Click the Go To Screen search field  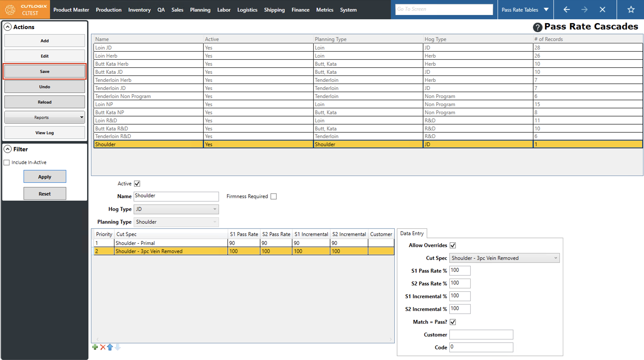[x=444, y=9]
